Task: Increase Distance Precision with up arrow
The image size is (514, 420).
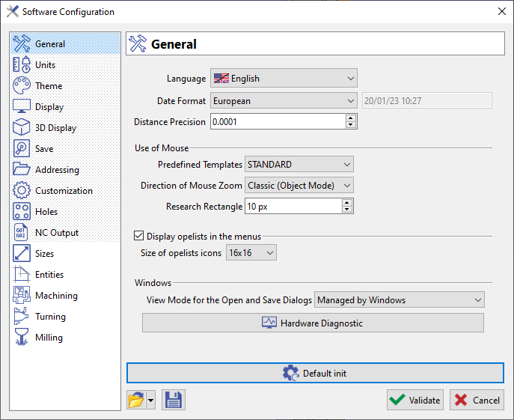Action: [351, 118]
